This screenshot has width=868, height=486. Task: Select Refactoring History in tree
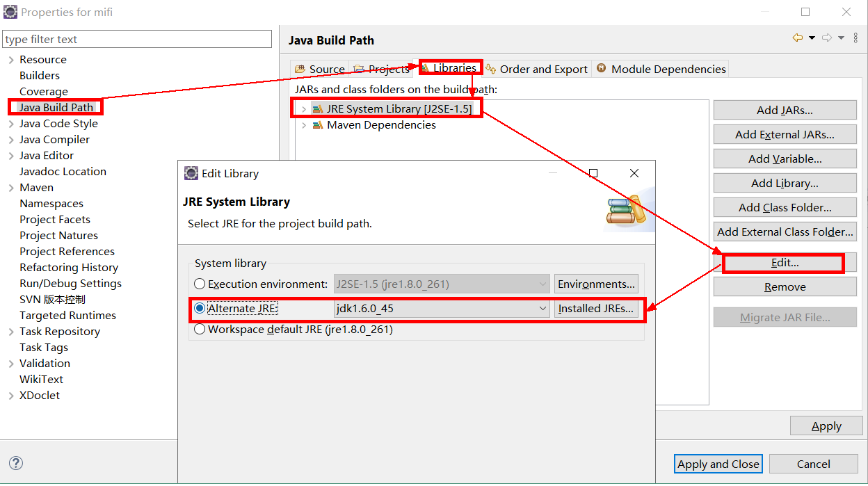pyautogui.click(x=69, y=268)
